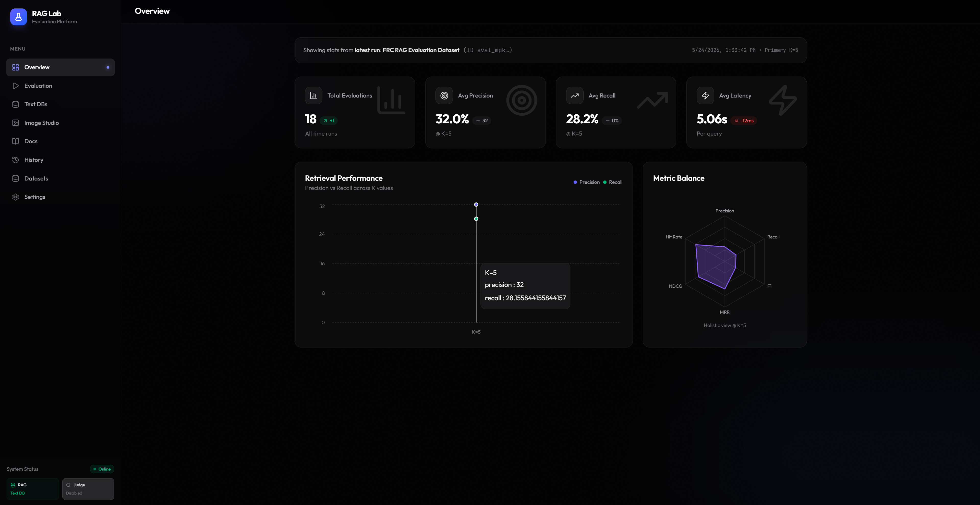Click the Judge Disabled status card
The height and width of the screenshot is (505, 980).
[88, 489]
